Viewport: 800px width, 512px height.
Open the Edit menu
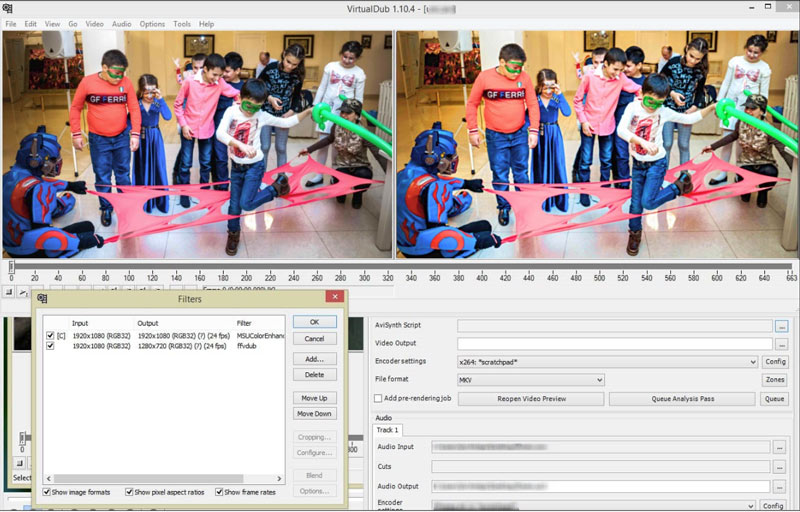point(31,24)
